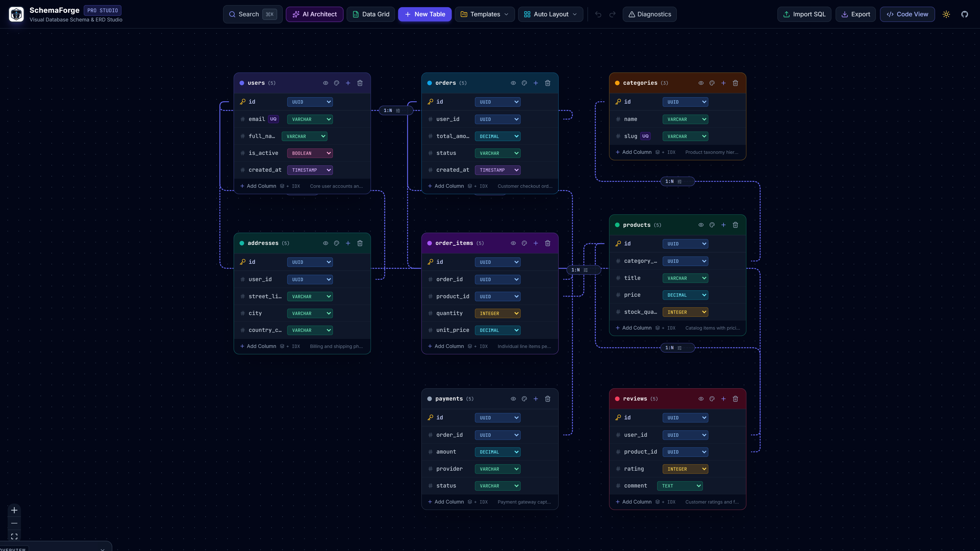
Task: Open the Data Grid view
Action: (371, 15)
